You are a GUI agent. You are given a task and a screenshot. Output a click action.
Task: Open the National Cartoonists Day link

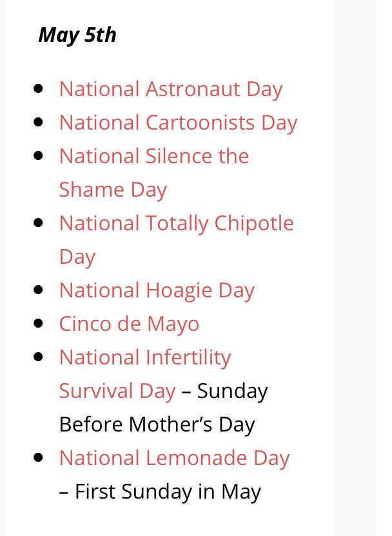tap(178, 123)
